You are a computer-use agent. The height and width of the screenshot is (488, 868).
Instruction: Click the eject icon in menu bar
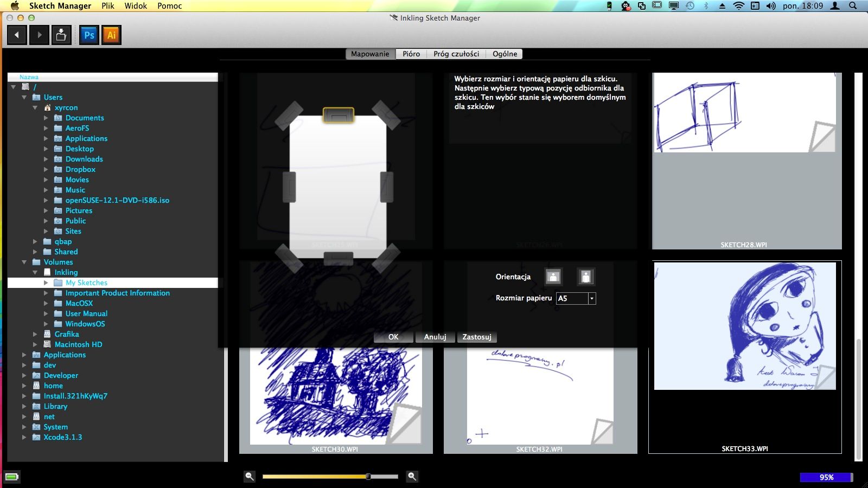click(x=722, y=6)
